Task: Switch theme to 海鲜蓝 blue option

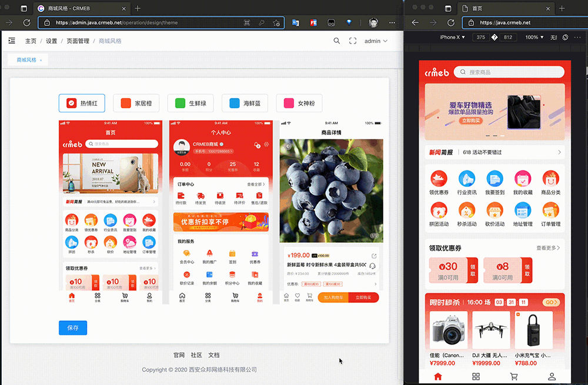Action: (245, 103)
